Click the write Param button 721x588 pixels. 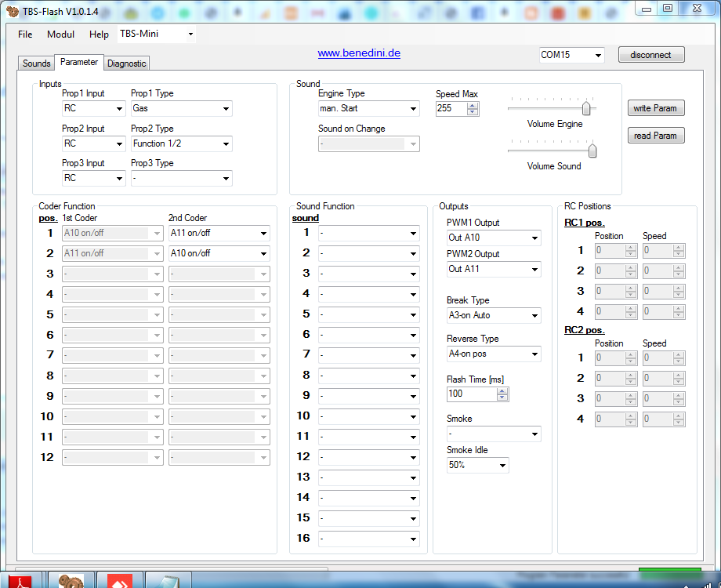655,108
